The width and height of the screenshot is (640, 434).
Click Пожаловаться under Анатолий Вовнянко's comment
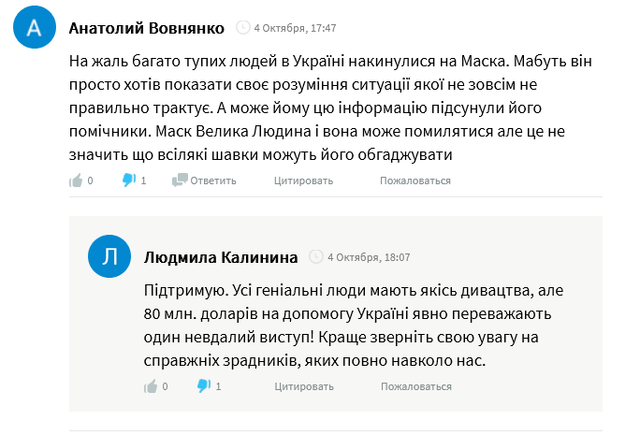tap(415, 180)
